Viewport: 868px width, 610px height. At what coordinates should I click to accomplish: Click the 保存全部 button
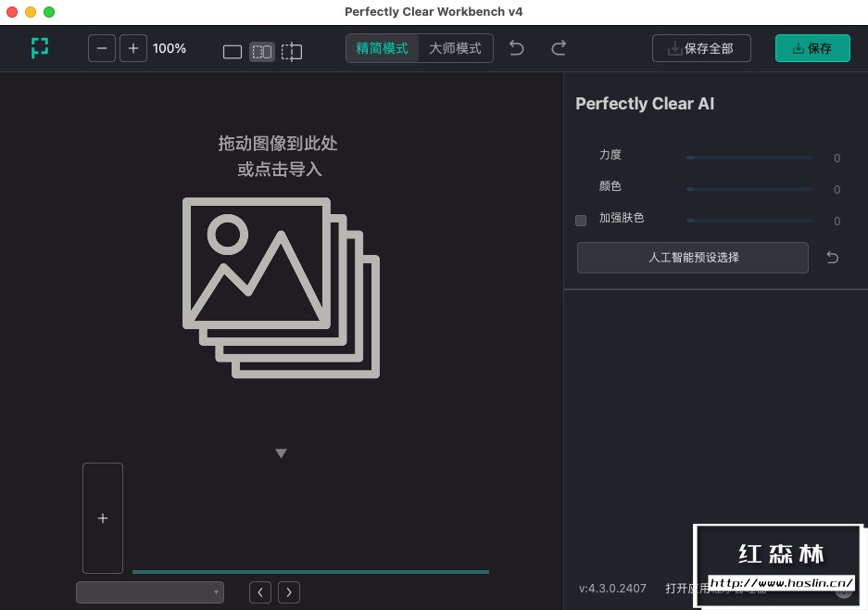(x=701, y=48)
